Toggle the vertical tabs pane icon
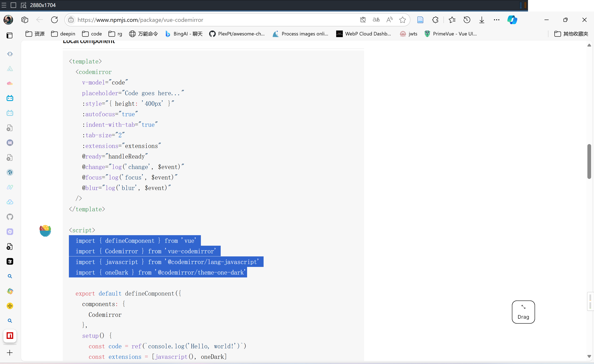 (x=10, y=36)
